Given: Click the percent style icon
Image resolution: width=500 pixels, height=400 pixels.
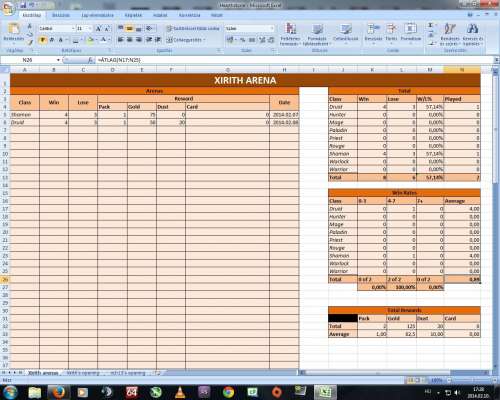Looking at the screenshot, I should coord(243,40).
